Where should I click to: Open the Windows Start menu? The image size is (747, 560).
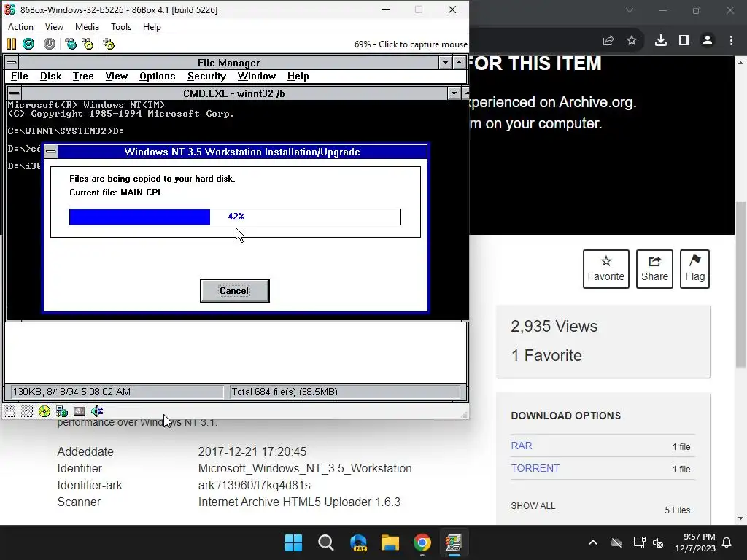pyautogui.click(x=293, y=542)
